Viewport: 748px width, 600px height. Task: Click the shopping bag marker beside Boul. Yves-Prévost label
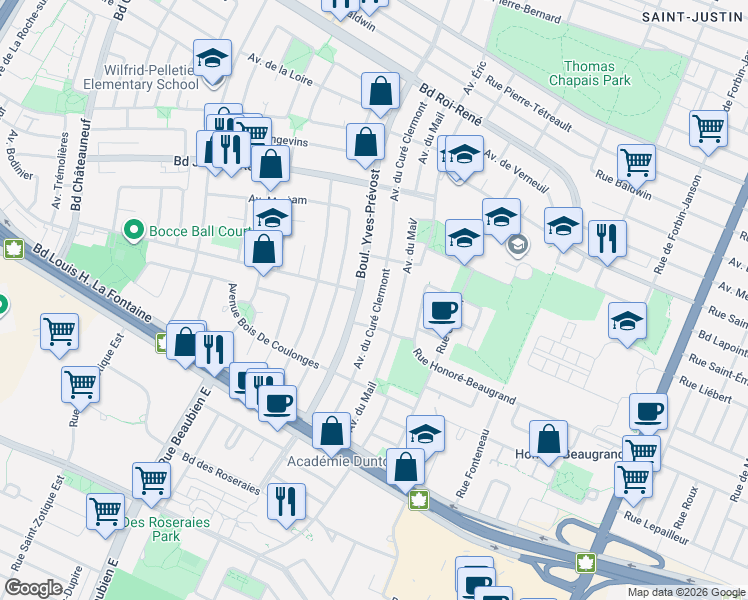(x=365, y=144)
